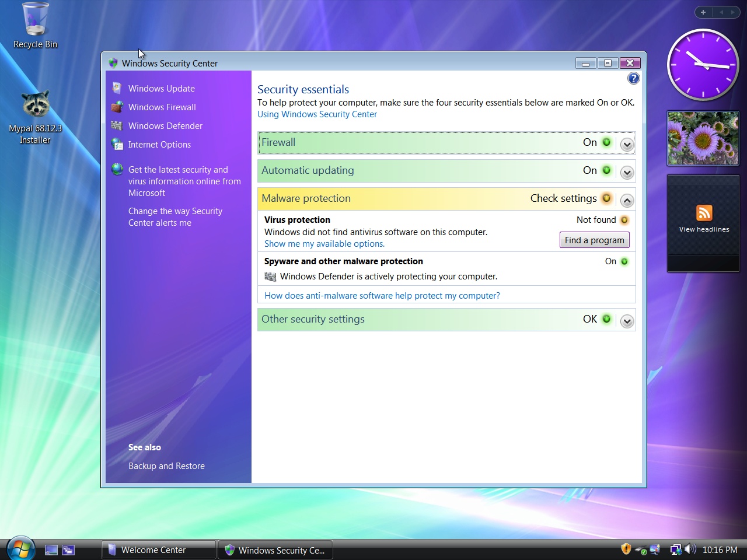Screen dimensions: 747x560
Task: Click the Windows Defender sidebar icon
Action: (117, 125)
